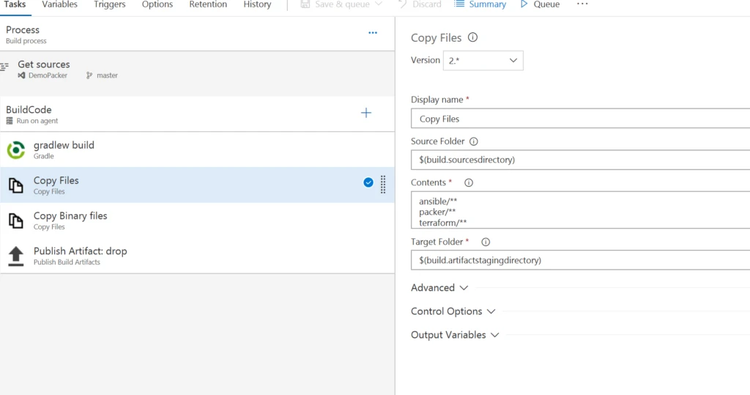Click the Copy Files drag handle
This screenshot has height=395, width=750.
pyautogui.click(x=383, y=185)
